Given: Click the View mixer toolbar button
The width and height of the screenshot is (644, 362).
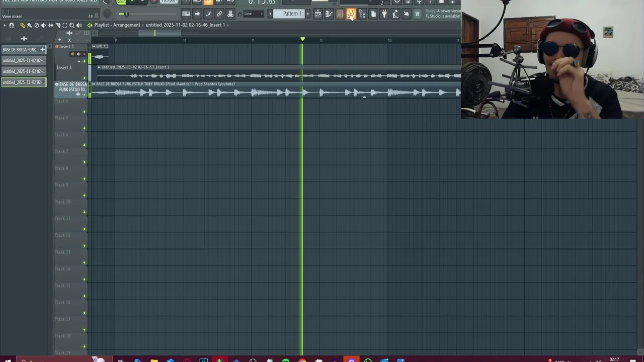Looking at the screenshot, I should (351, 14).
